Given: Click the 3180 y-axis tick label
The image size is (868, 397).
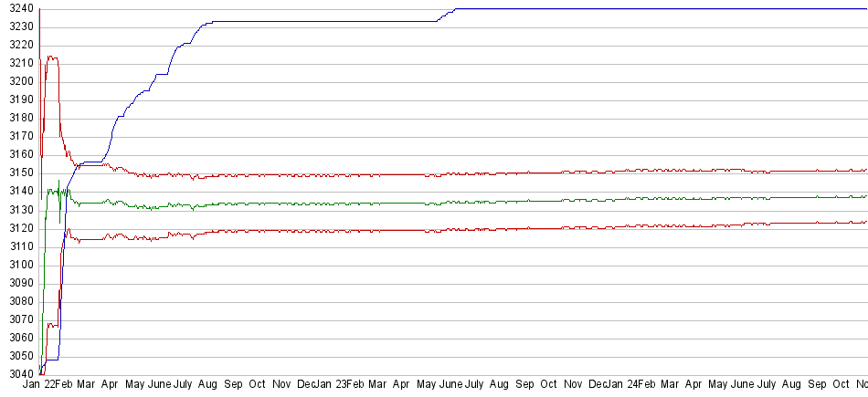Looking at the screenshot, I should 17,118.
